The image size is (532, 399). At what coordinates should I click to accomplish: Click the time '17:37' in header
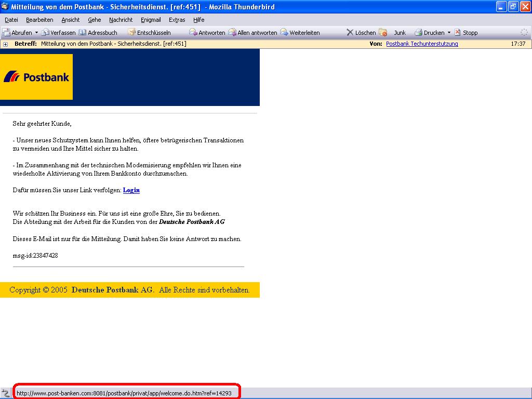click(x=518, y=44)
